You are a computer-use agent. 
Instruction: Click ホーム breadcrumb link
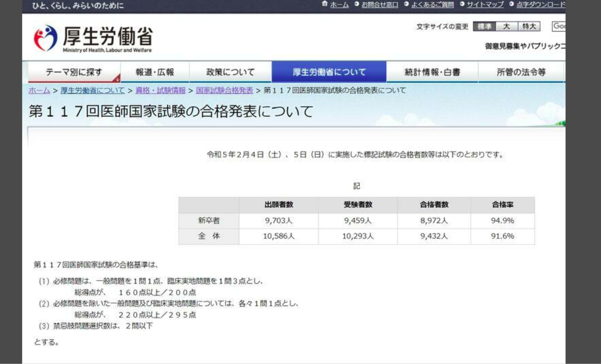[x=39, y=91]
